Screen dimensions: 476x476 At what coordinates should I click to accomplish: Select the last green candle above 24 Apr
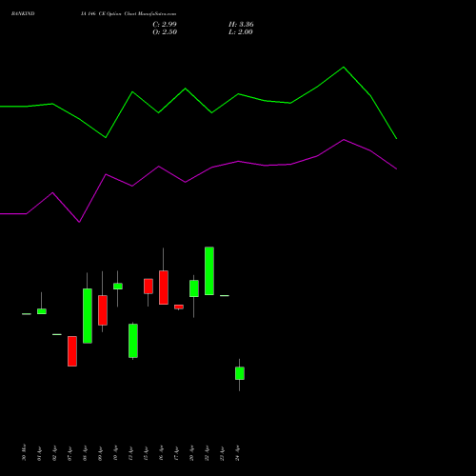tap(240, 373)
